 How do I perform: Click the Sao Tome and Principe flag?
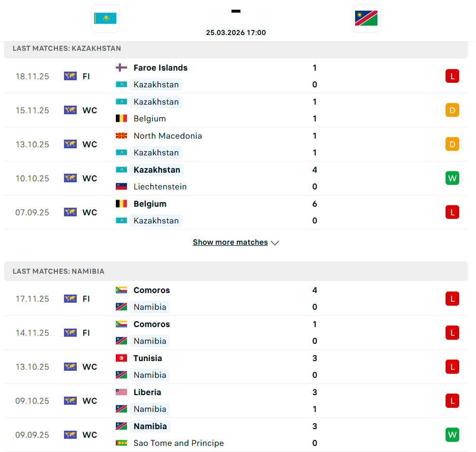(x=121, y=443)
